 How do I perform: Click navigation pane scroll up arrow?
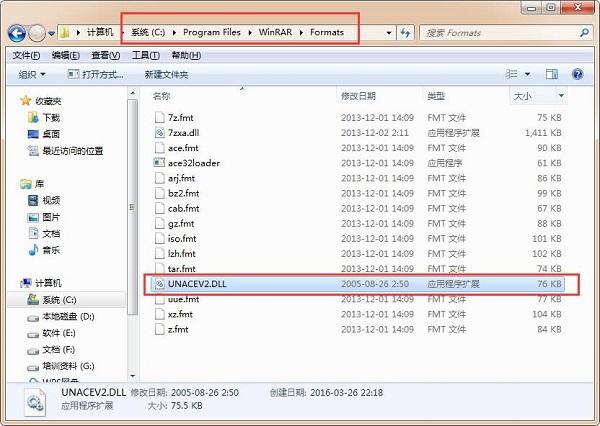(x=133, y=93)
